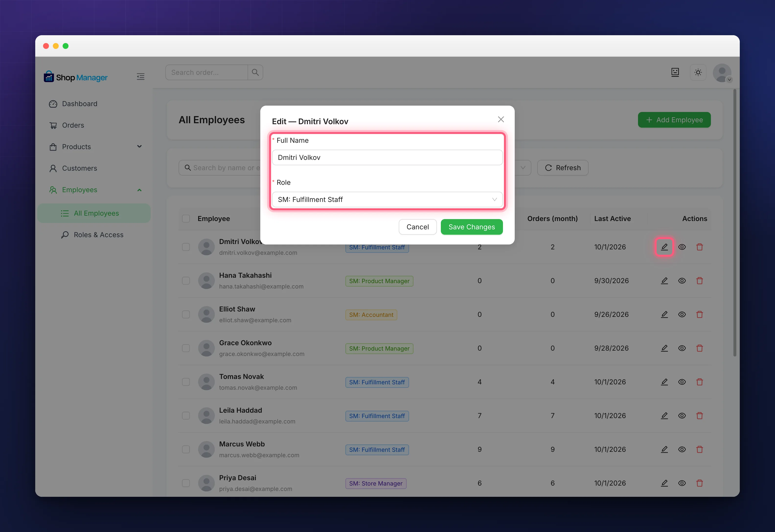This screenshot has height=532, width=775.
Task: Open the filter dropdown left of Refresh
Action: [x=523, y=168]
